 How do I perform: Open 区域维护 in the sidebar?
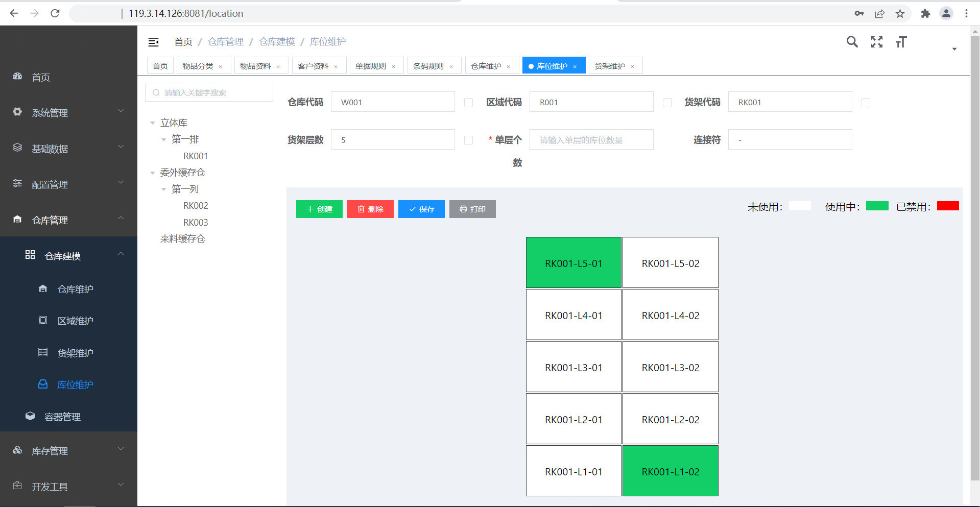(x=75, y=321)
